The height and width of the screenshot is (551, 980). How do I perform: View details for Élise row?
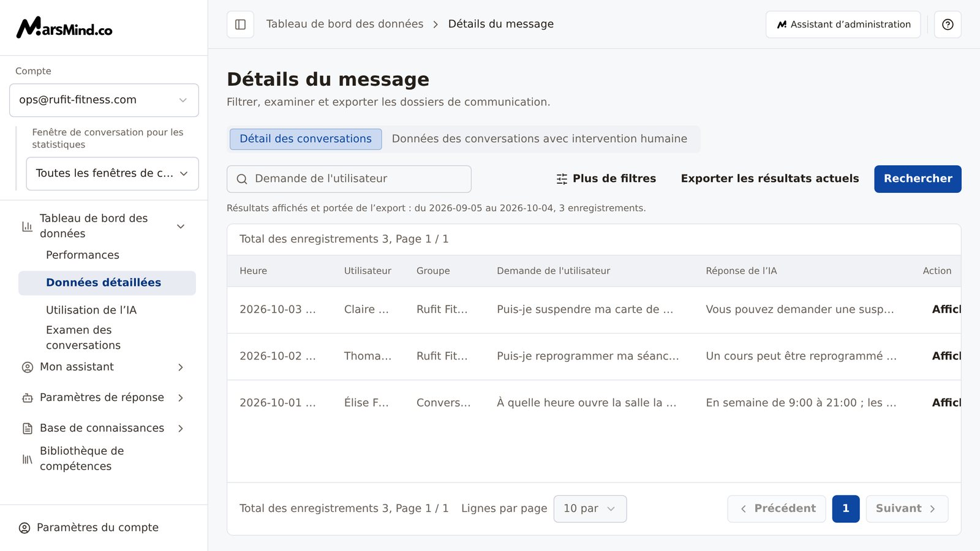(946, 403)
